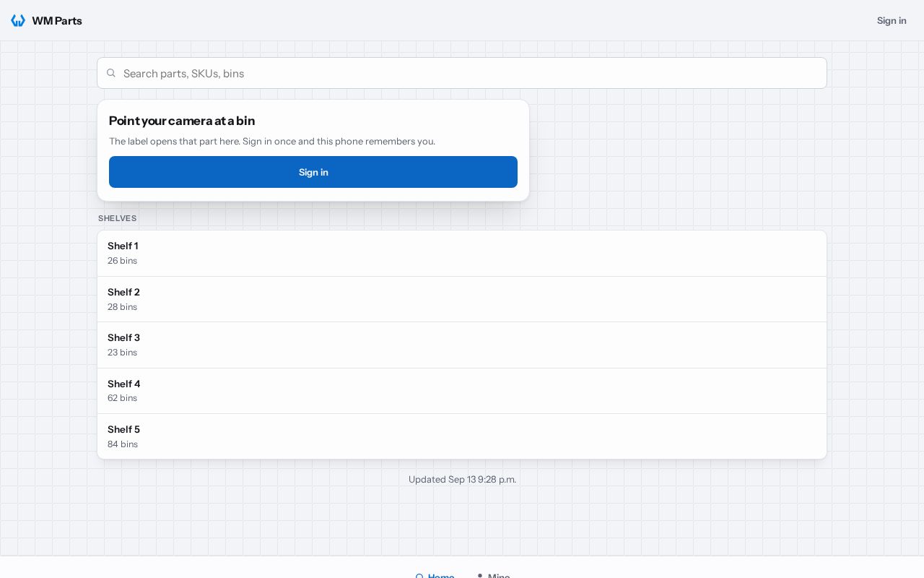The width and height of the screenshot is (924, 578).
Task: Open Shelf 4 with 62 bins
Action: (x=462, y=391)
